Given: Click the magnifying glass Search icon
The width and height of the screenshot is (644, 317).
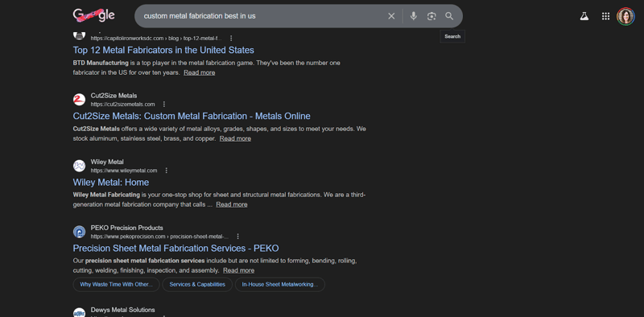Looking at the screenshot, I should (449, 16).
